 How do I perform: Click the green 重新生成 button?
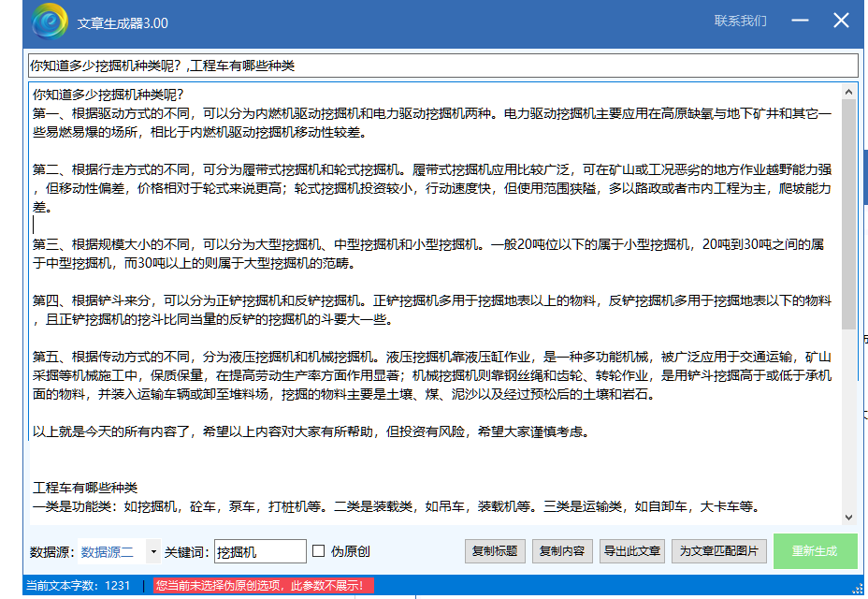[815, 551]
